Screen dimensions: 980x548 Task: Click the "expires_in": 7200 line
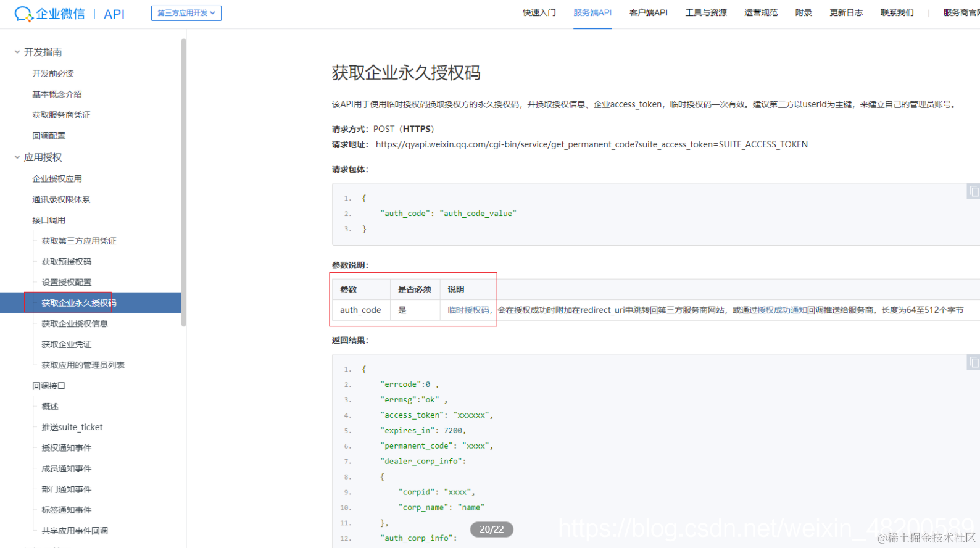point(423,431)
